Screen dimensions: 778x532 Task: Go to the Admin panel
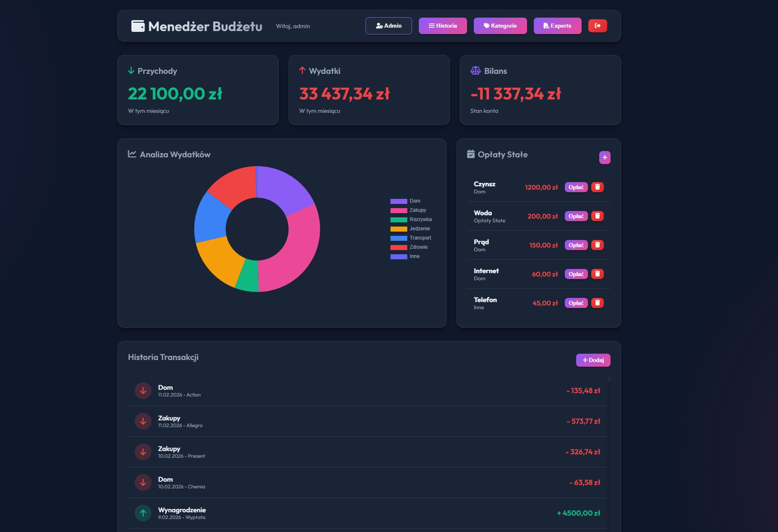388,26
